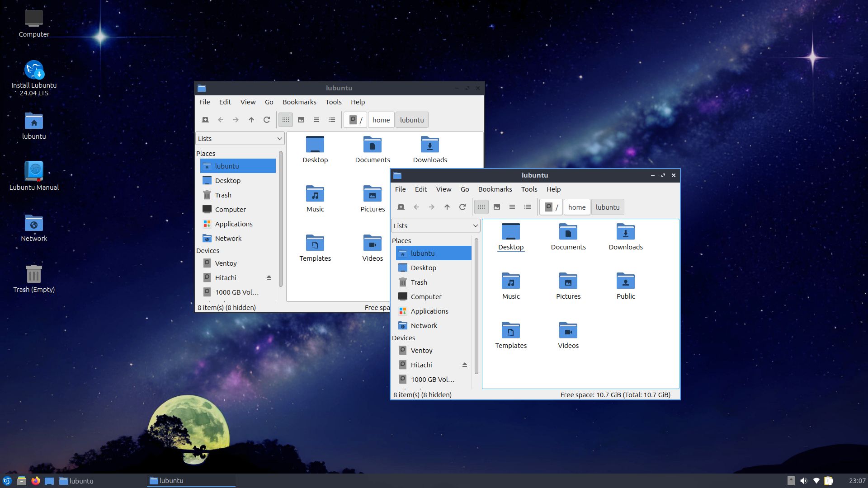Open Tools menu in front window
The image size is (868, 488).
(x=529, y=189)
